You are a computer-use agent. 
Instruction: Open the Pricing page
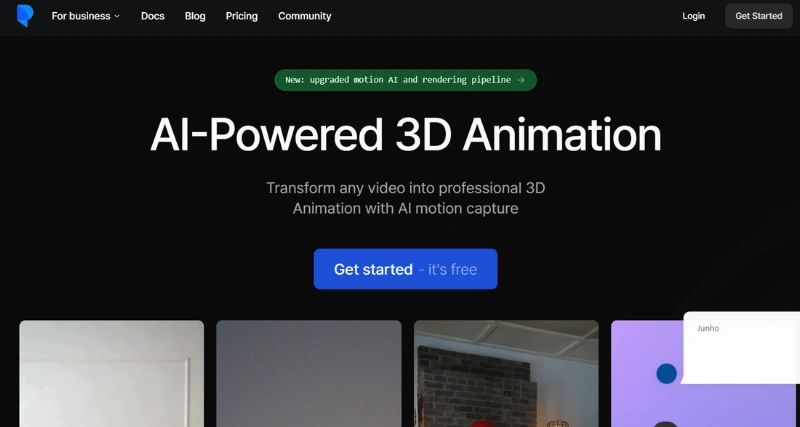pyautogui.click(x=242, y=16)
